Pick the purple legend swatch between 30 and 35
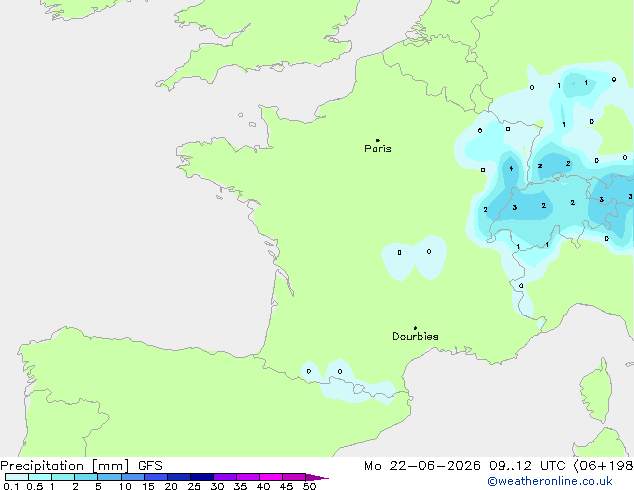 pyautogui.click(x=225, y=477)
